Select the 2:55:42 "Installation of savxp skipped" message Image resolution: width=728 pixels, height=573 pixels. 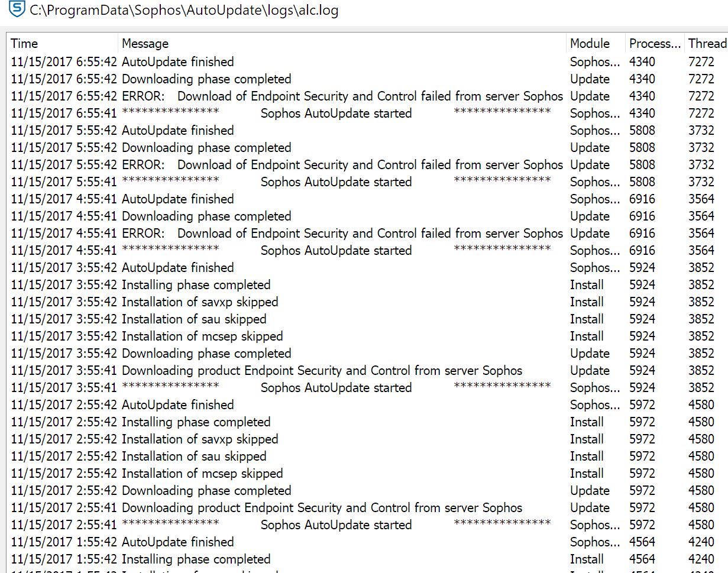[199, 439]
